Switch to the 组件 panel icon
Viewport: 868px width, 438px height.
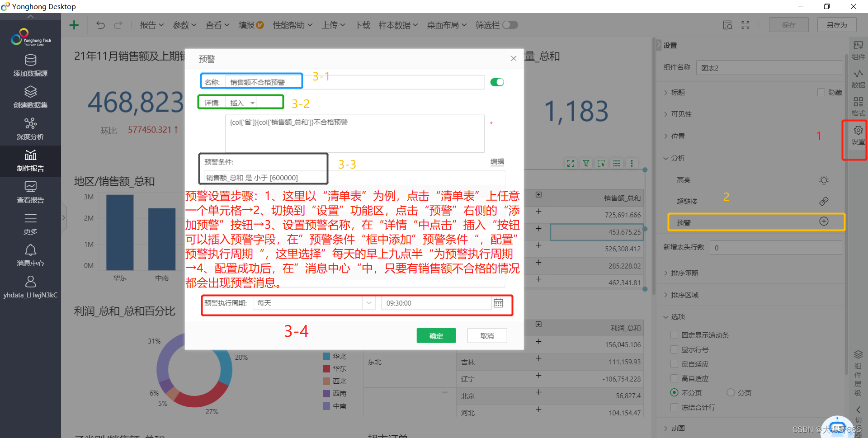click(858, 50)
